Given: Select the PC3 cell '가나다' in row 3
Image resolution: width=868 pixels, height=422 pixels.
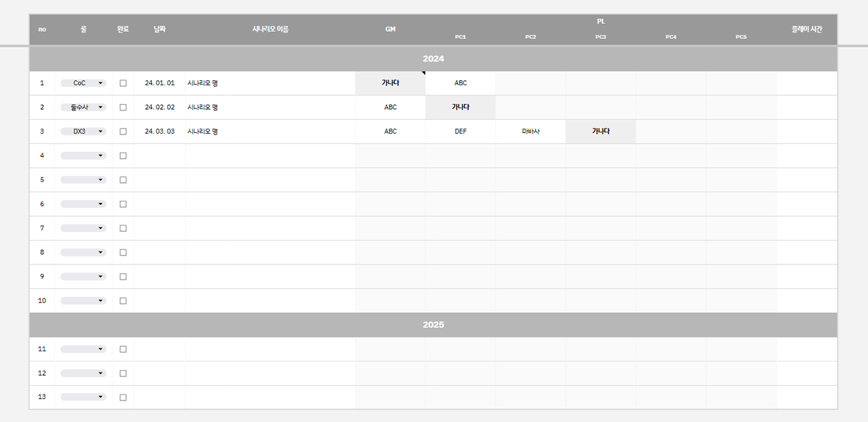Looking at the screenshot, I should click(x=601, y=132).
